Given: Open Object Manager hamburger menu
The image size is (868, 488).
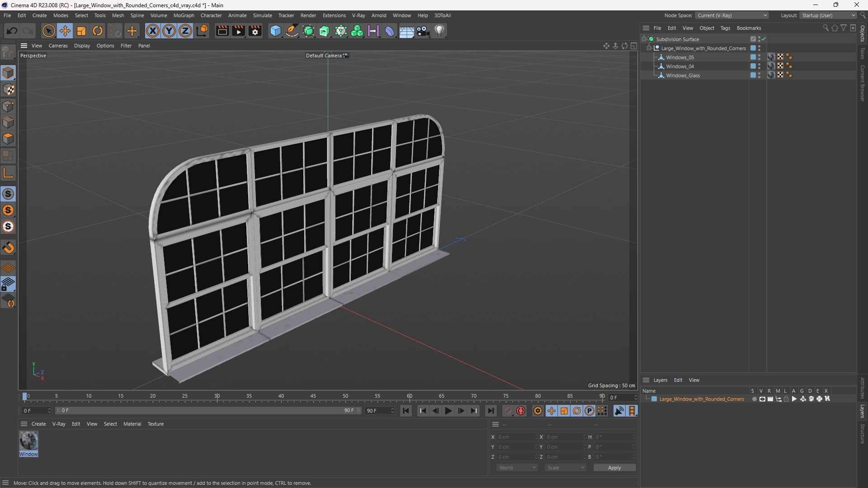Looking at the screenshot, I should [x=646, y=28].
